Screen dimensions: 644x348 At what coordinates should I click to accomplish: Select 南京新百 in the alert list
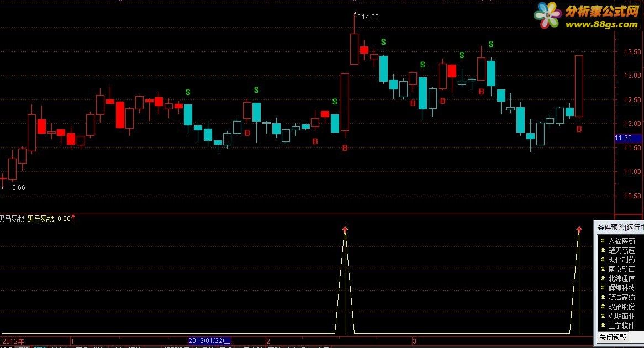(621, 269)
